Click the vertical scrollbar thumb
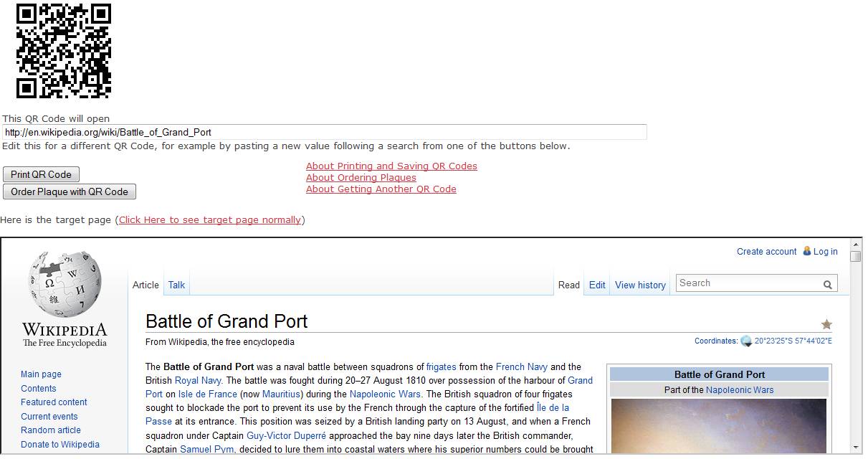868x459 pixels. tap(855, 256)
